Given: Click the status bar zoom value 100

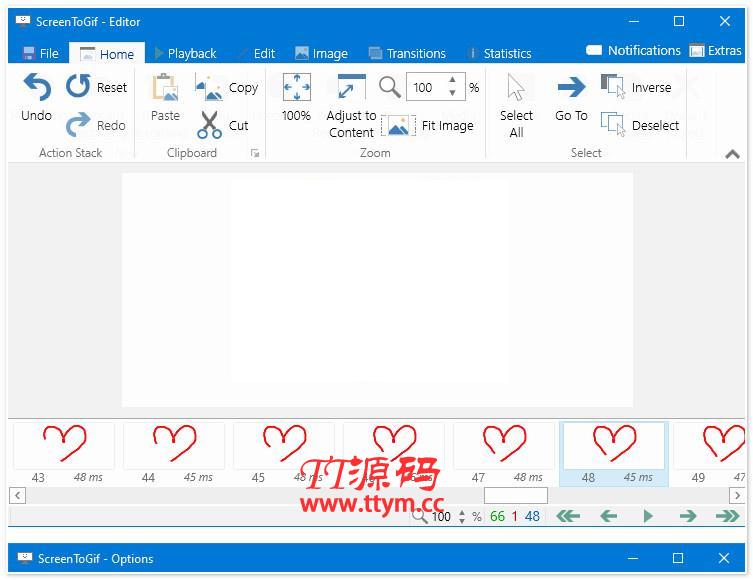Looking at the screenshot, I should pos(441,516).
